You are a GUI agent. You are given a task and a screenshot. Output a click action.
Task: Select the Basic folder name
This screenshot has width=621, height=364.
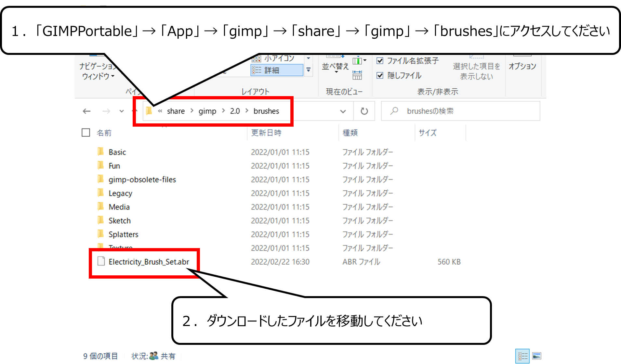(117, 152)
